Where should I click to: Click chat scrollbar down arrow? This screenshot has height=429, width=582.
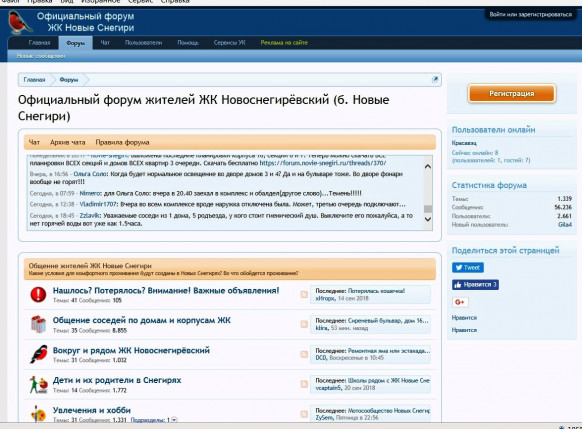pyautogui.click(x=428, y=219)
